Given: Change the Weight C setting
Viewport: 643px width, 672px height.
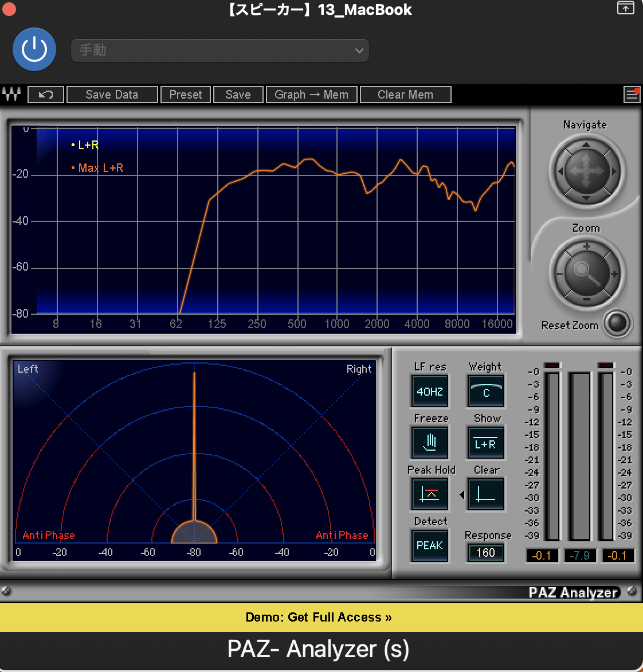Looking at the screenshot, I should point(486,391).
